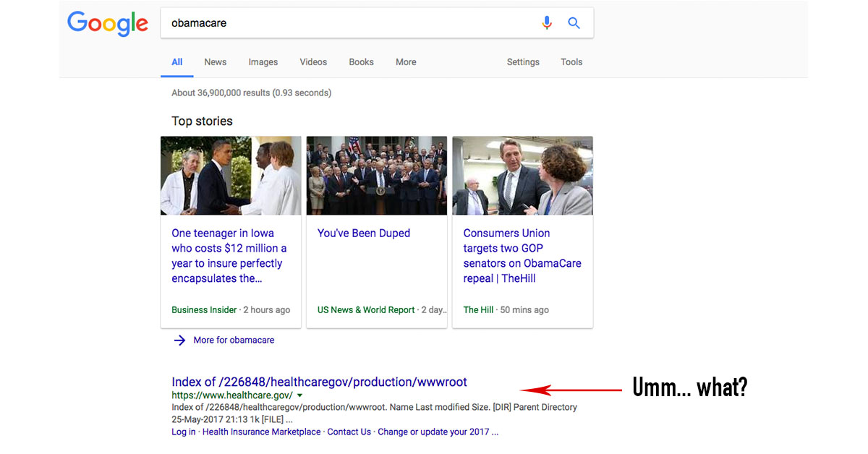Open the senator with reporters story thumbnail
This screenshot has width=868, height=454.
click(x=522, y=176)
